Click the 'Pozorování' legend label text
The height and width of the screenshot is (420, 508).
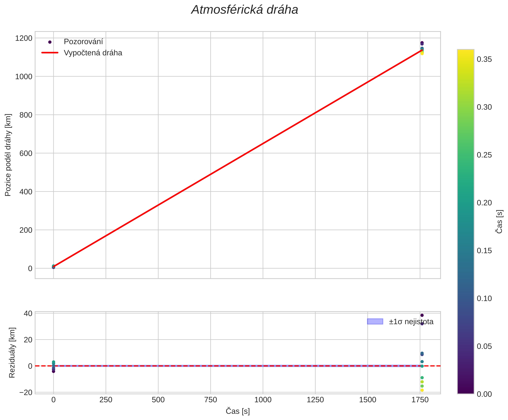pyautogui.click(x=83, y=42)
